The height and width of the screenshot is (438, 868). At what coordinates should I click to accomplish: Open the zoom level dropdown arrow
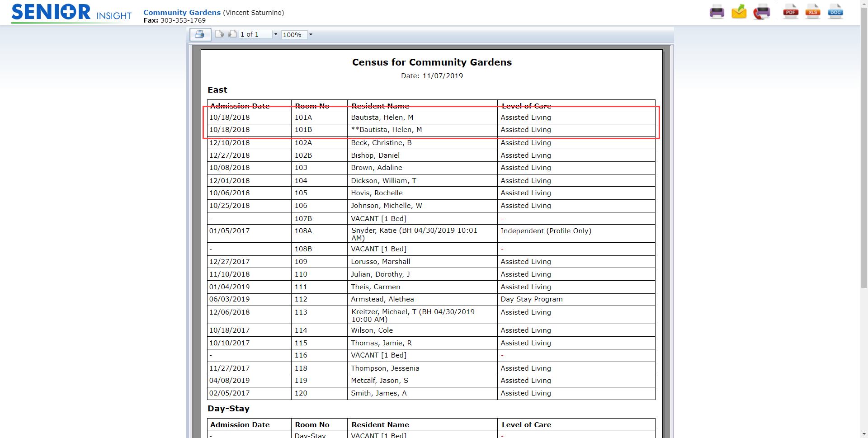tap(311, 34)
